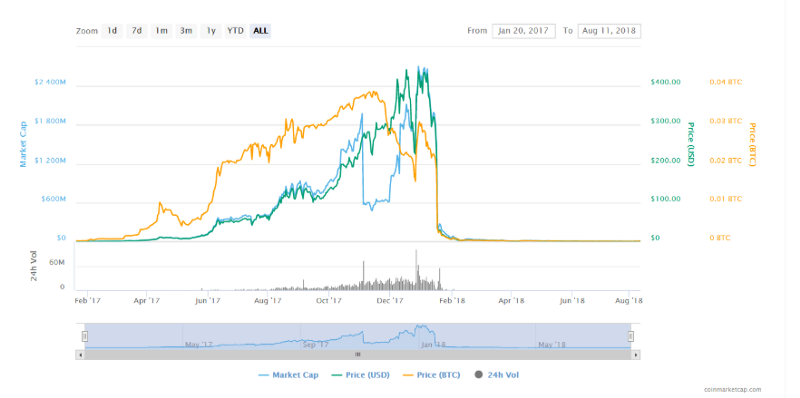
Task: Click the navigator right range handle
Action: coord(631,336)
